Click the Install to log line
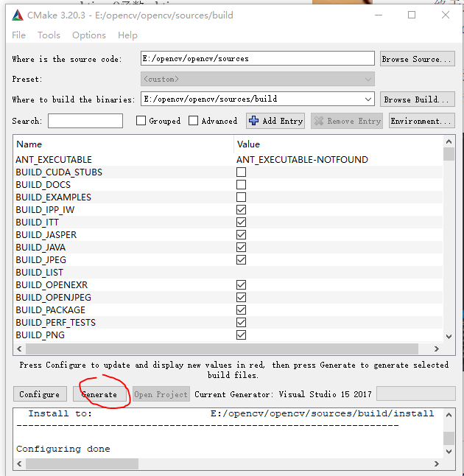464x476 pixels. click(x=225, y=413)
